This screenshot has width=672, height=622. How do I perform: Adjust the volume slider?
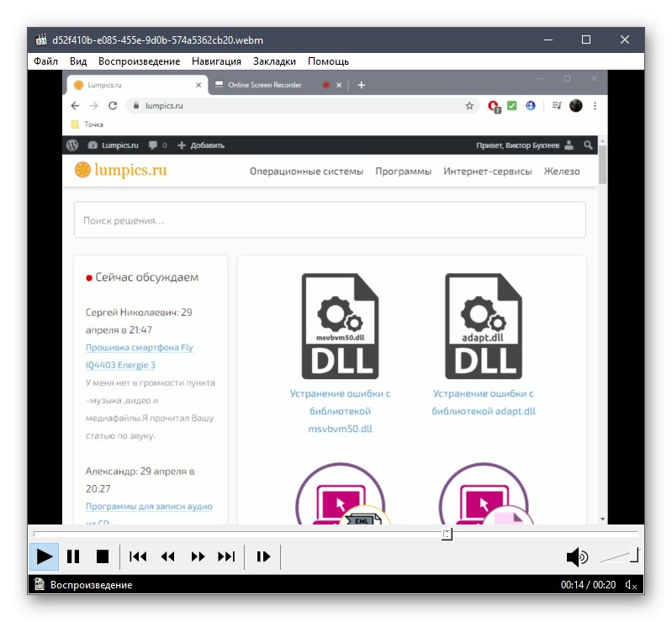tap(620, 556)
